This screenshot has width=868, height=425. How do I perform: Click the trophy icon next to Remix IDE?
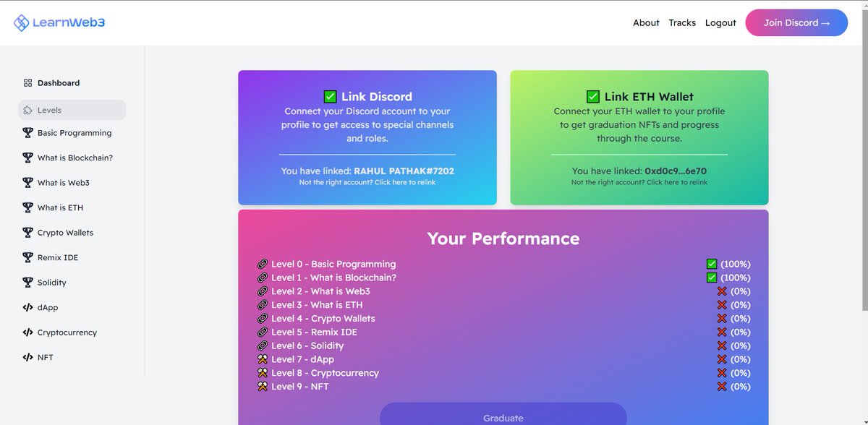tap(27, 257)
